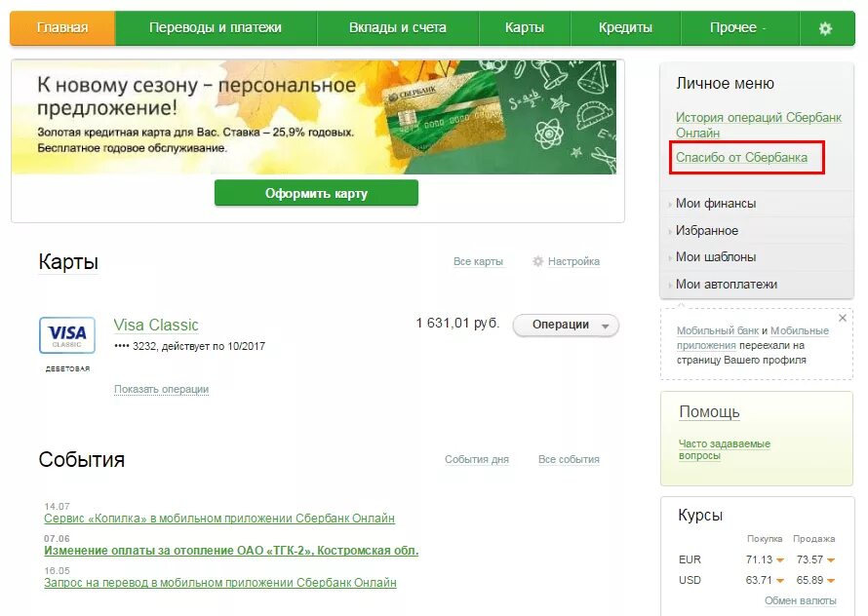The width and height of the screenshot is (868, 616).
Task: Click USD sell rate down arrow
Action: click(830, 581)
